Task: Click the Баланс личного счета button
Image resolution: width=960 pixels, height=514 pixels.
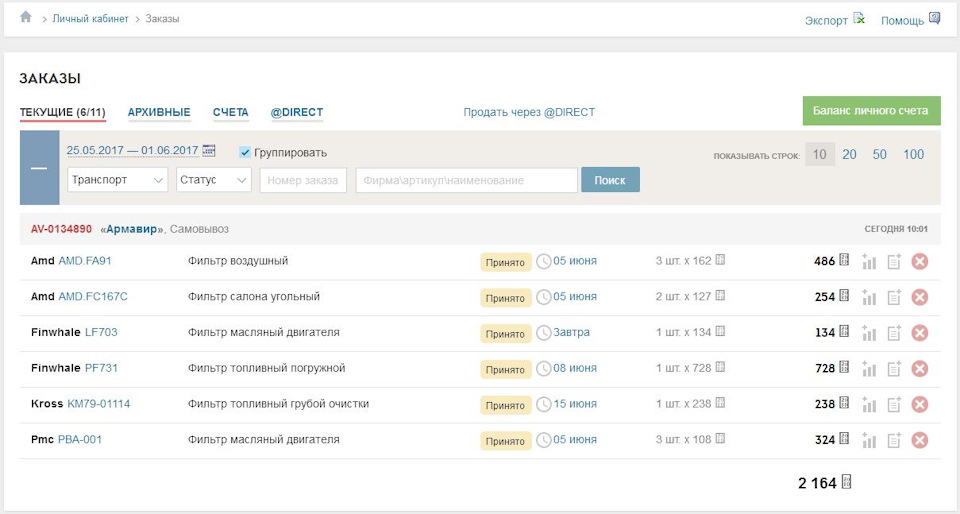Action: (871, 111)
